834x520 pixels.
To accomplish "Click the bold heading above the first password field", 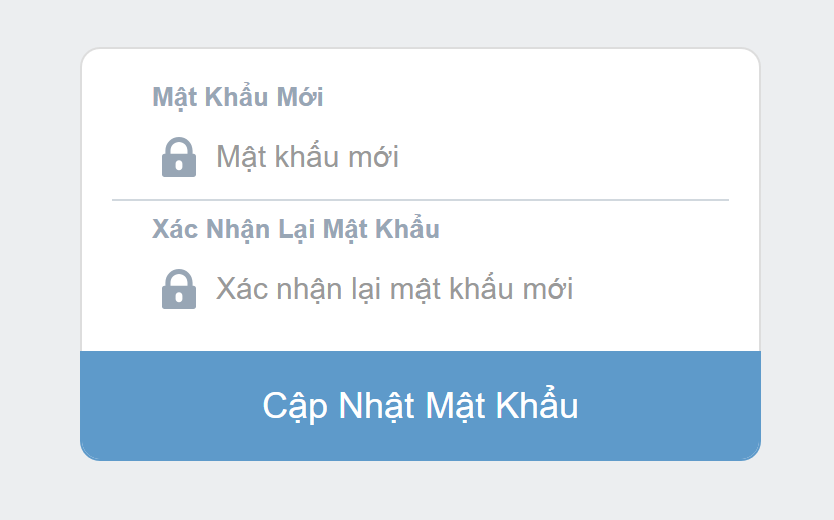I will pyautogui.click(x=238, y=98).
